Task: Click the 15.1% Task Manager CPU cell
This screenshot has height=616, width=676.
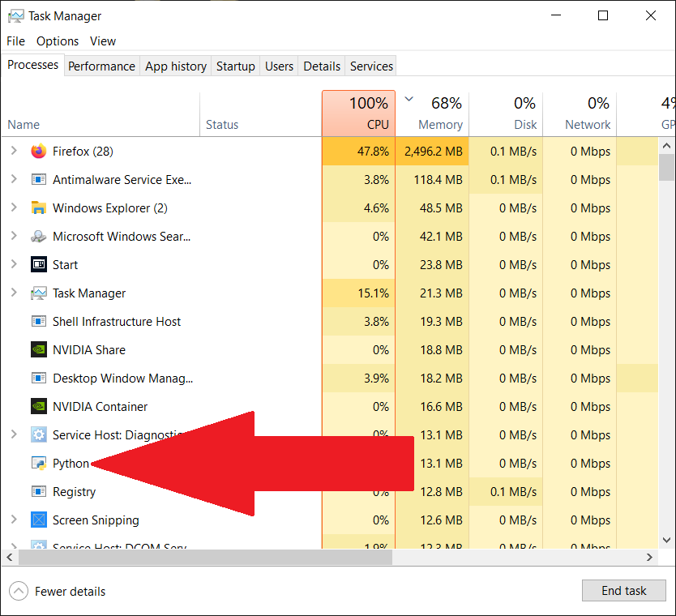Action: click(359, 293)
